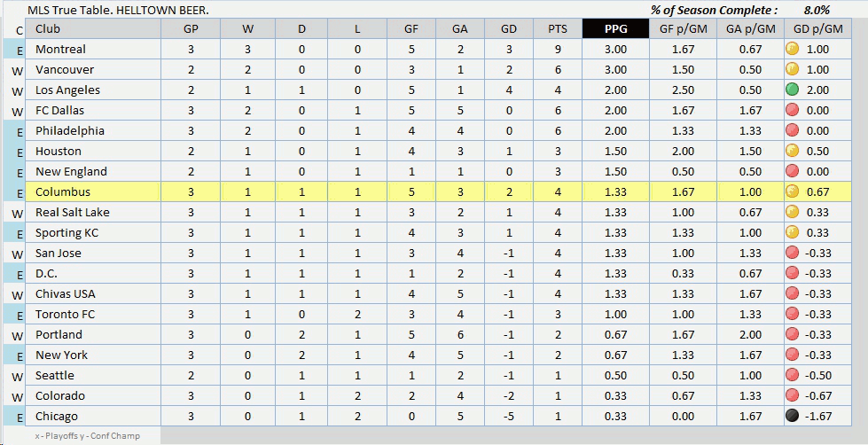Image resolution: width=868 pixels, height=445 pixels.
Task: Click the red indicator icon in FC Dallas row
Action: pyautogui.click(x=793, y=111)
